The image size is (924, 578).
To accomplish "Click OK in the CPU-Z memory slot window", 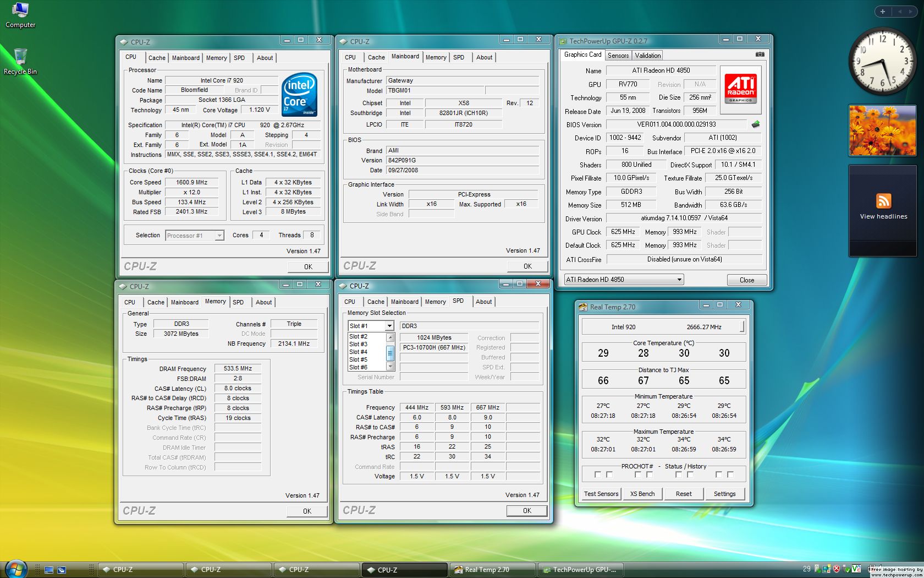I will coord(527,511).
